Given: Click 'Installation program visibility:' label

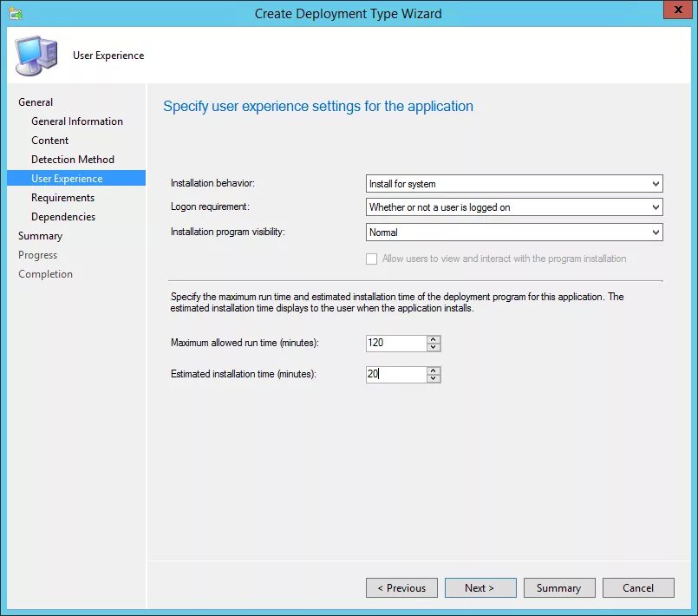Looking at the screenshot, I should 227,232.
